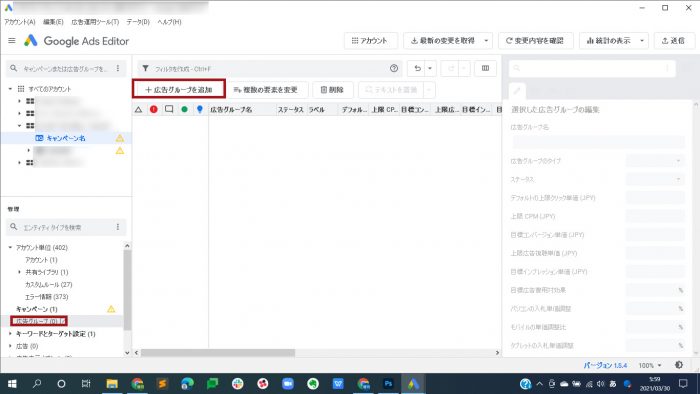700x394 pixels.
Task: Click 広告グループを追加 button
Action: pos(179,89)
